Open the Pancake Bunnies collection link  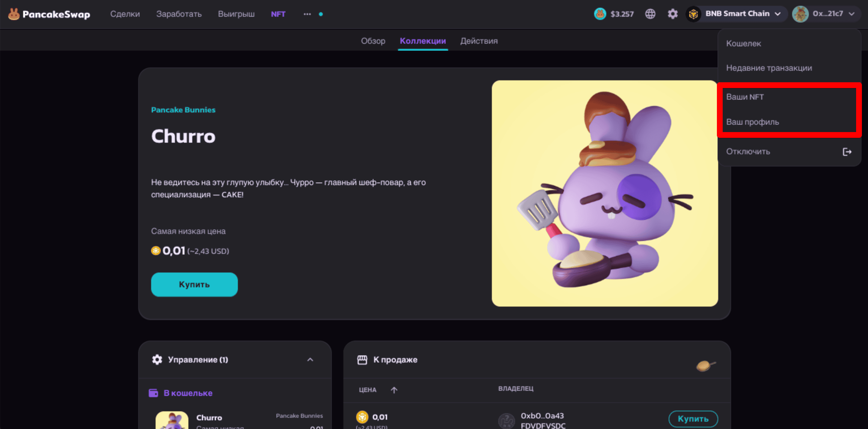pyautogui.click(x=183, y=110)
